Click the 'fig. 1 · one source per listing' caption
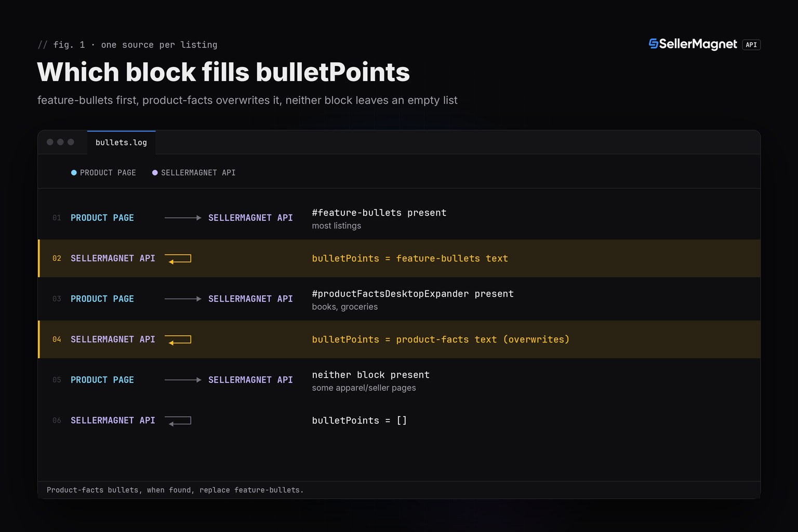The width and height of the screenshot is (798, 532). (127, 45)
